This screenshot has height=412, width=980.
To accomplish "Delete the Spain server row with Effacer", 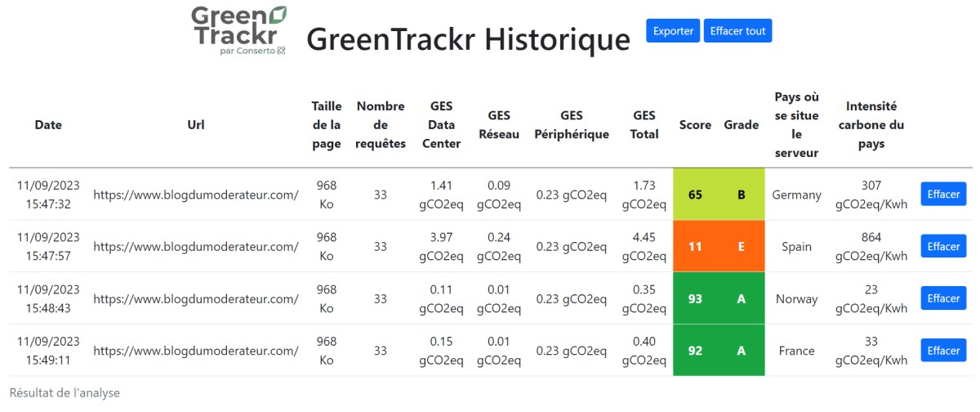I will [943, 247].
